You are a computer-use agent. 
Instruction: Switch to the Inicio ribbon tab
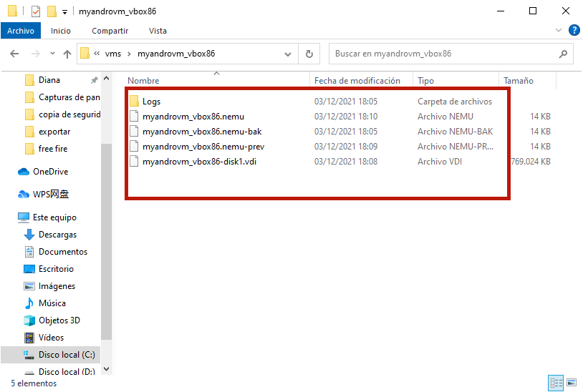tap(61, 31)
